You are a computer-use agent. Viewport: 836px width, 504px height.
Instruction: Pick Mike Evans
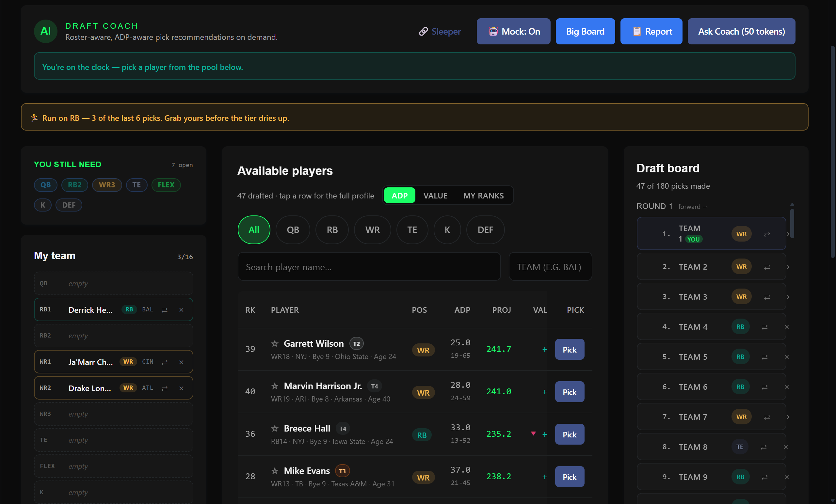[x=569, y=477]
